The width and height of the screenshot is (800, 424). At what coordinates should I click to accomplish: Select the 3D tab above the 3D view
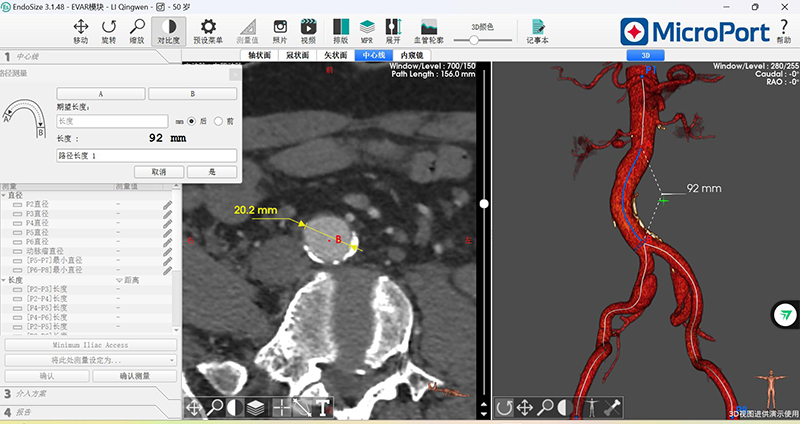[645, 55]
